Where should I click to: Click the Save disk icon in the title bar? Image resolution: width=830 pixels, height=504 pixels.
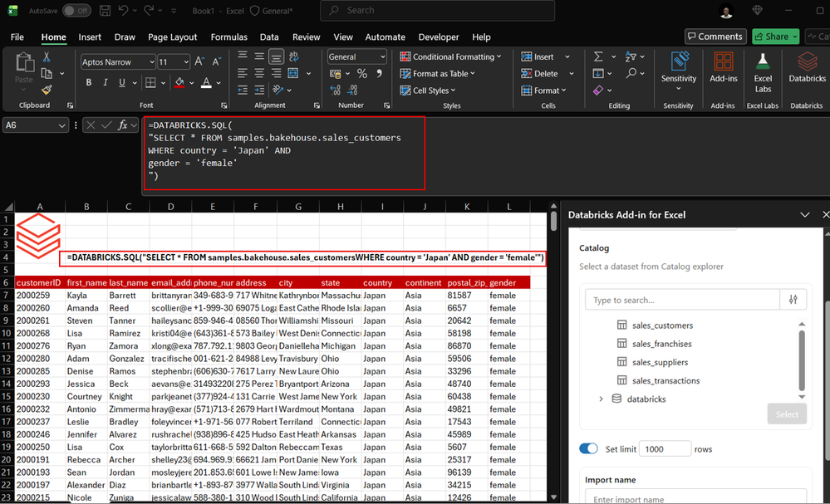click(105, 10)
